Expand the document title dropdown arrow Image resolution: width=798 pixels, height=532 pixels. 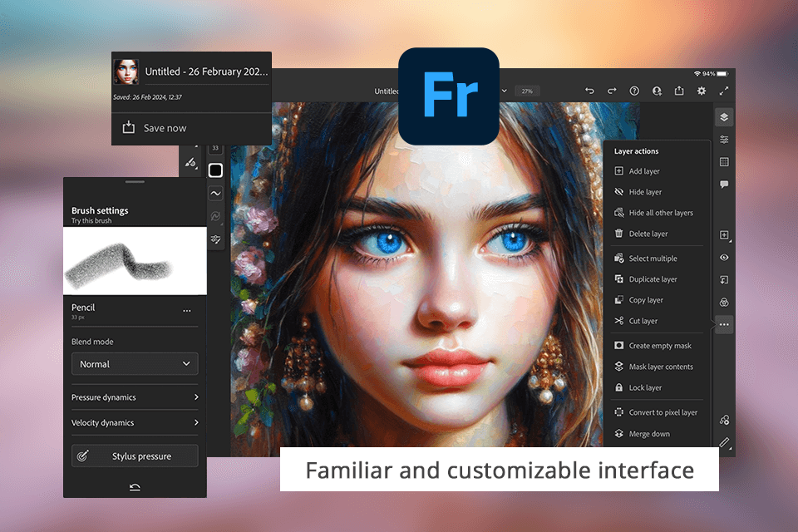click(505, 91)
